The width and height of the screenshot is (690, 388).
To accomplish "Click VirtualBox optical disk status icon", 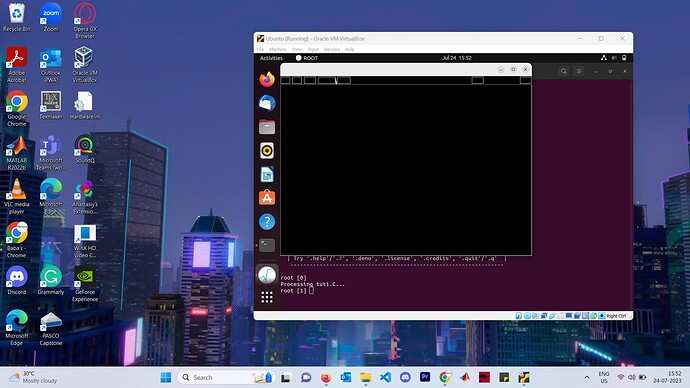I will click(527, 316).
